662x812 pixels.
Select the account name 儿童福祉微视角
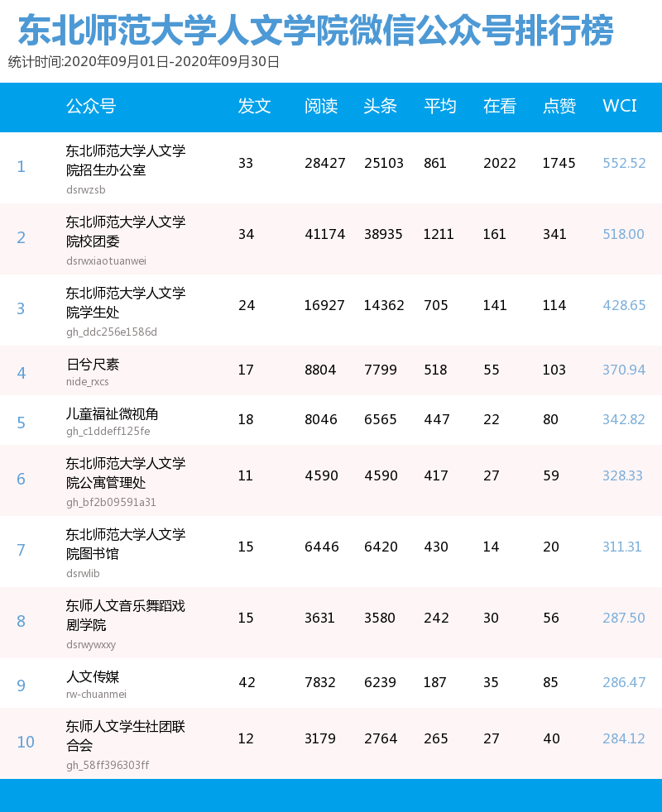(113, 414)
